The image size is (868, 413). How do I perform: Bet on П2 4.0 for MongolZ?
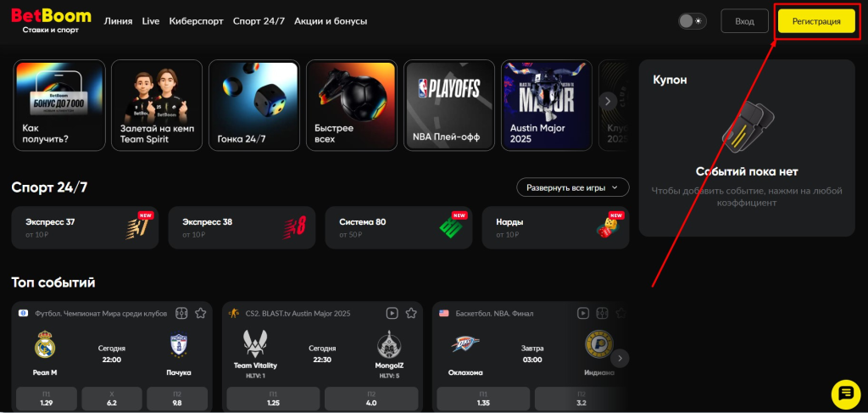(x=371, y=399)
